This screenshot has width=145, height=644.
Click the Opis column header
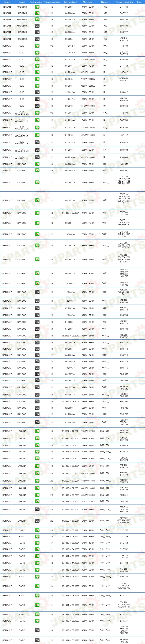point(139,2)
